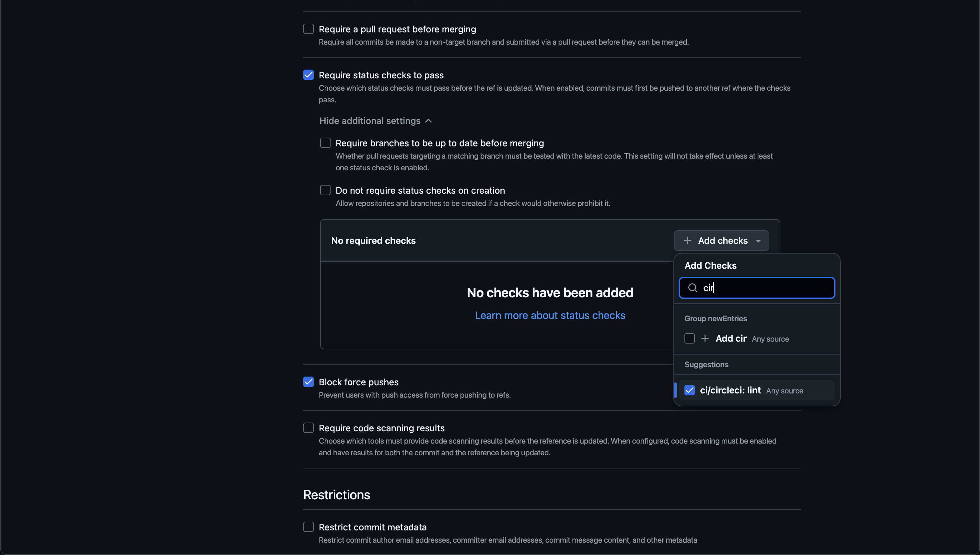Click the search field containing "cir"
The height and width of the screenshot is (555, 980).
(756, 288)
